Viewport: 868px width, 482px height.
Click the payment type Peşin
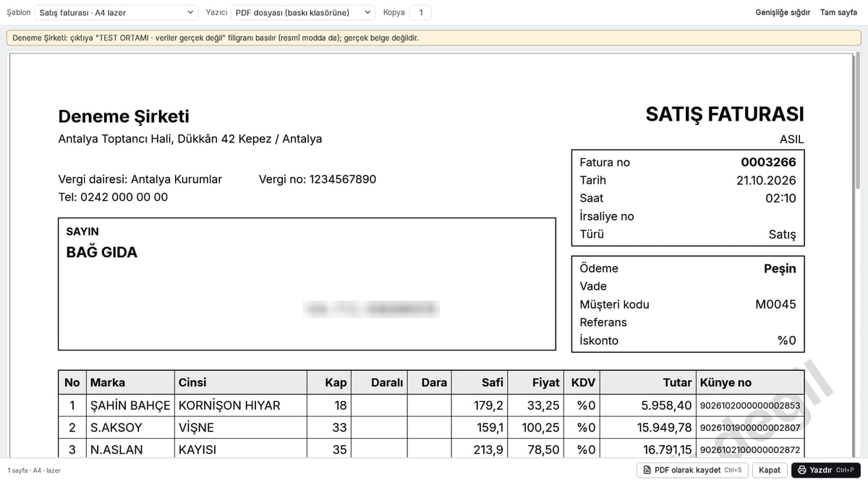[780, 269]
